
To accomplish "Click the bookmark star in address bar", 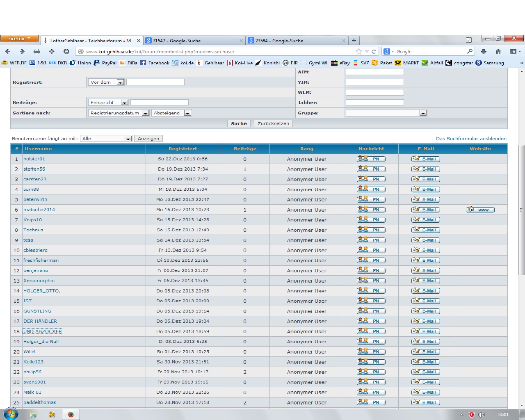I will coord(359,52).
